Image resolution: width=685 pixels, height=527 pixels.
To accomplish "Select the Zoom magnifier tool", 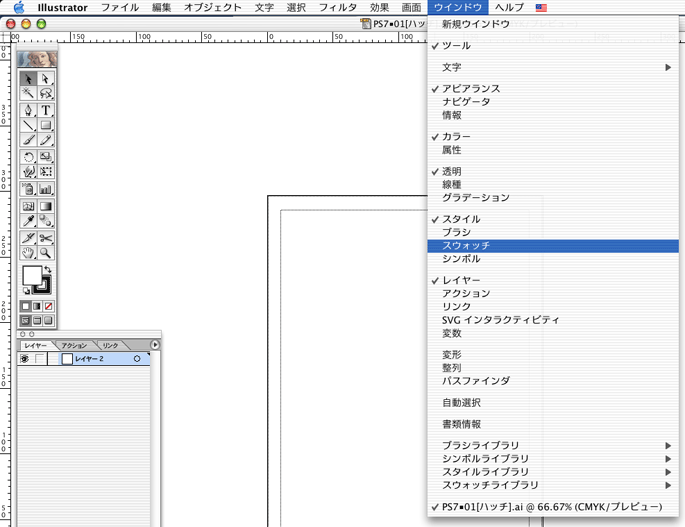I will [x=46, y=253].
